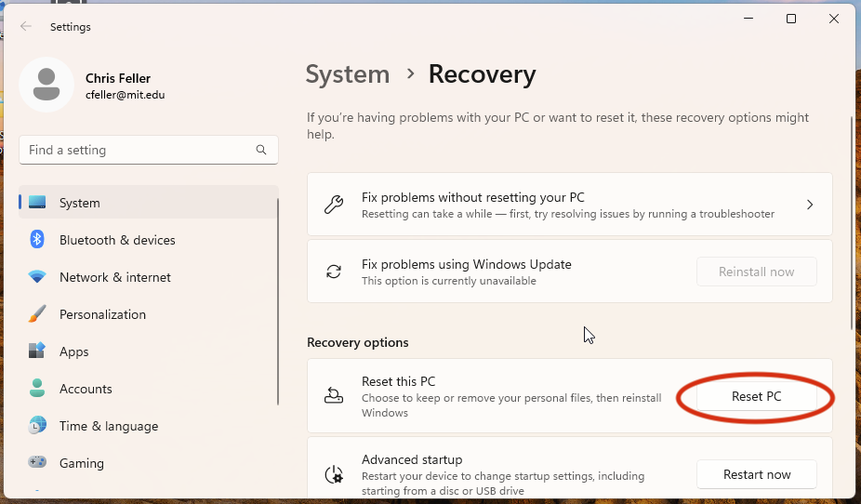Click the Fix problems using Windows Update label
The width and height of the screenshot is (861, 504).
click(x=466, y=265)
